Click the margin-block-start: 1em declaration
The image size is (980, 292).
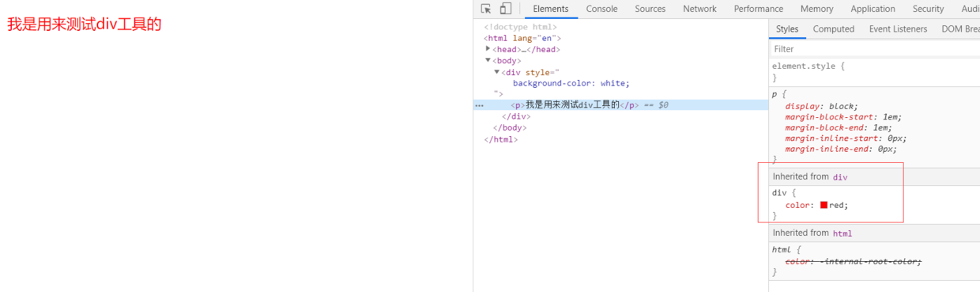(x=843, y=117)
